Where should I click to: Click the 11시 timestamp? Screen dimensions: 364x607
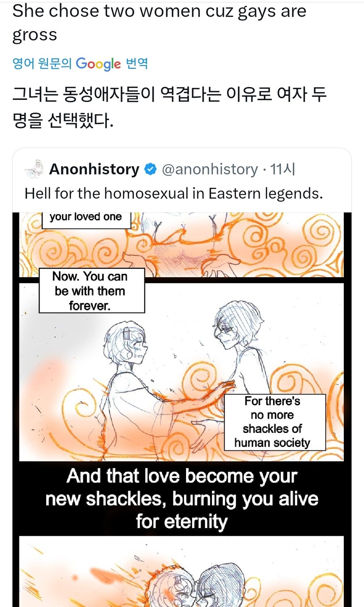coord(283,169)
